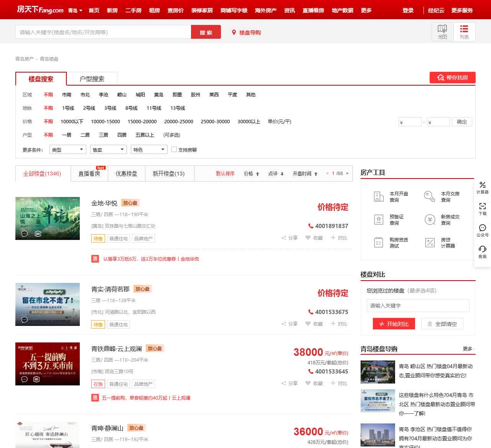Sort listings by 点评
This screenshot has height=448, width=491.
point(276,174)
